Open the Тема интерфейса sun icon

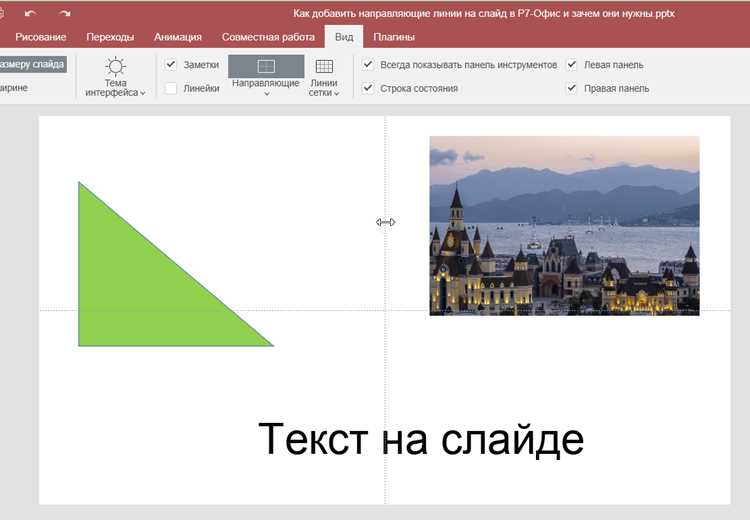pos(115,66)
